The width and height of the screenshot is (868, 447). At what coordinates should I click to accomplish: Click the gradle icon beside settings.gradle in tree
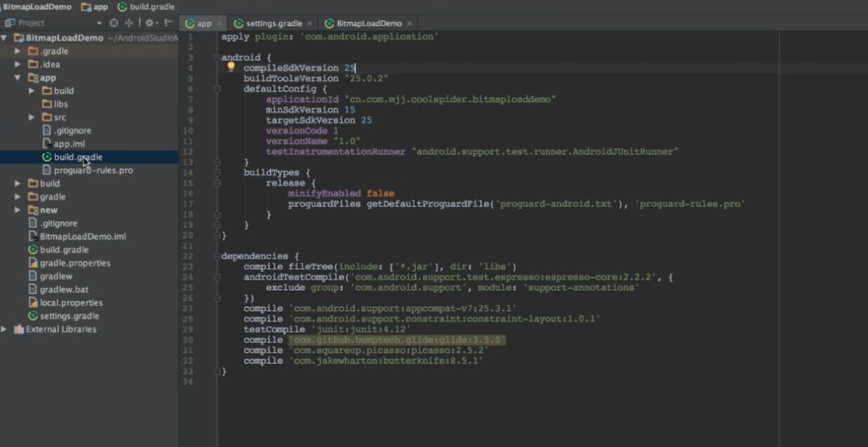click(33, 316)
